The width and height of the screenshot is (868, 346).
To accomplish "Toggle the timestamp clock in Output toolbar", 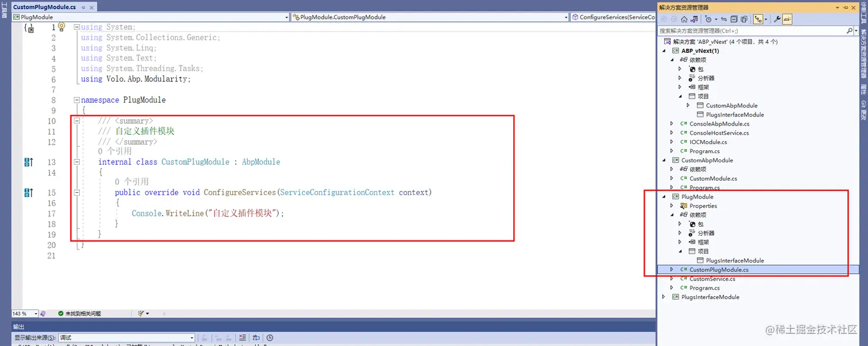I will [x=270, y=338].
